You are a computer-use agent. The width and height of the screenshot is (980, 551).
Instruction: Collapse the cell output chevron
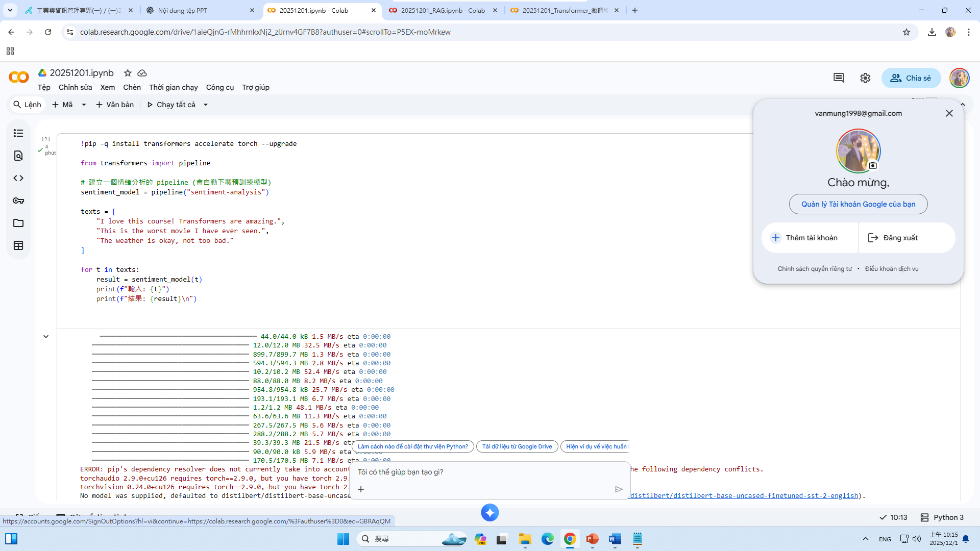(46, 337)
